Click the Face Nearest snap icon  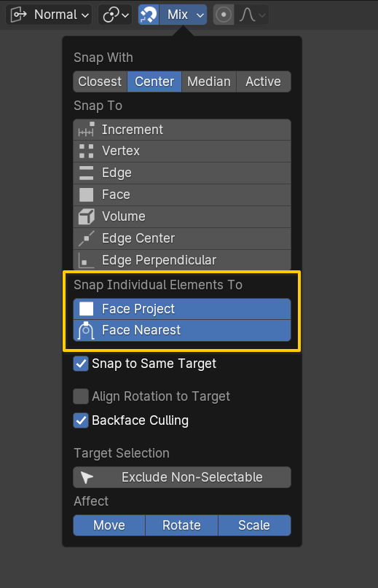86,330
